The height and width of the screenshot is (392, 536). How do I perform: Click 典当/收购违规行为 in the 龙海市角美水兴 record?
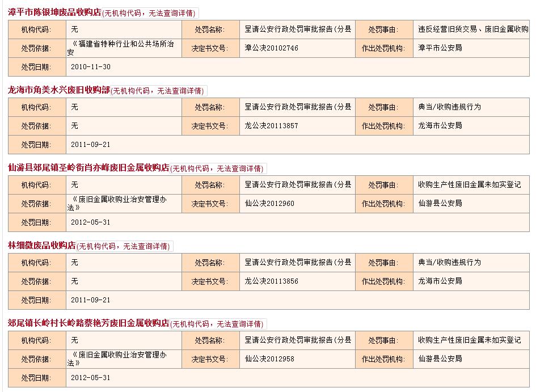coord(449,107)
